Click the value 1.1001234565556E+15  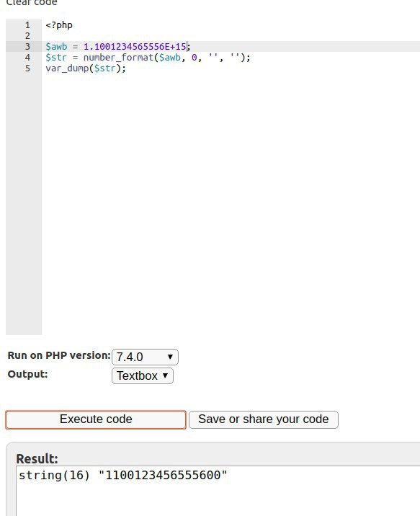(x=135, y=47)
